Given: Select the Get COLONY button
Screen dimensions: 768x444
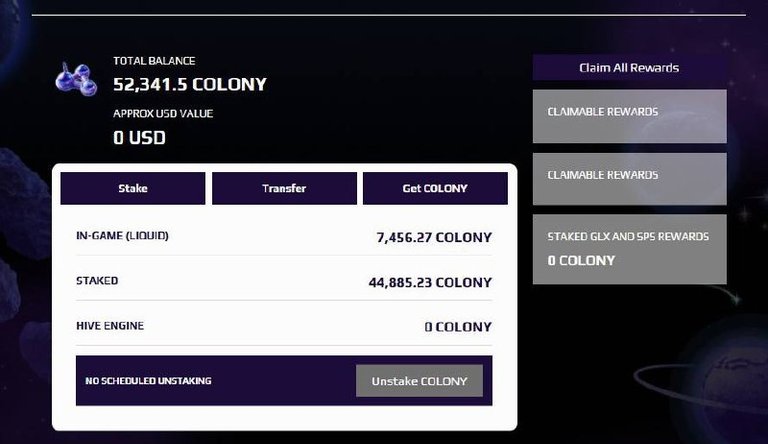Looking at the screenshot, I should (435, 188).
